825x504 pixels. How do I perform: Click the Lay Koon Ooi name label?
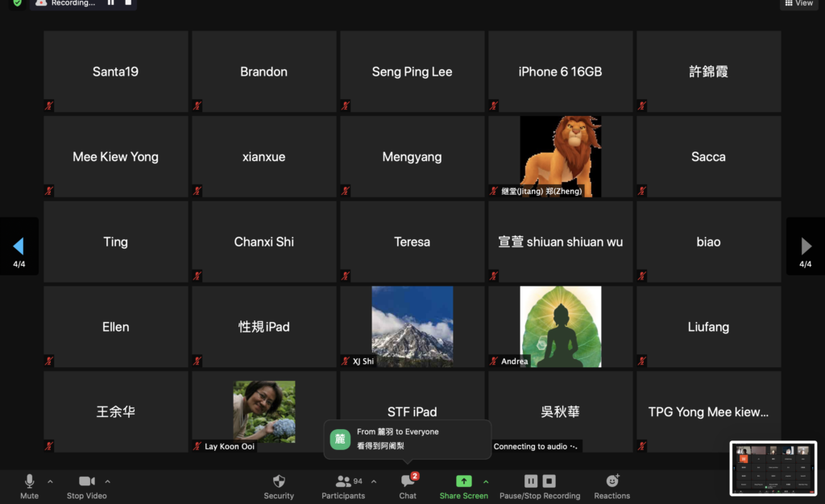pyautogui.click(x=230, y=446)
